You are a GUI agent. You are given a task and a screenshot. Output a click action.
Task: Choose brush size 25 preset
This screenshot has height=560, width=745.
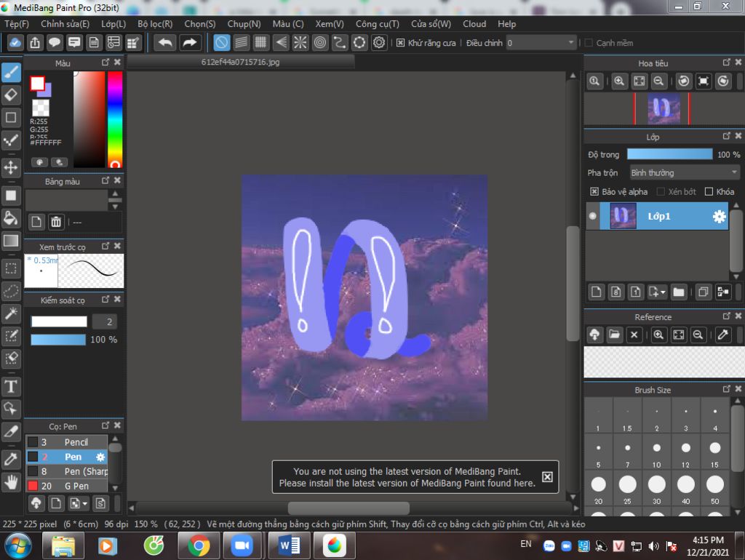point(627,489)
